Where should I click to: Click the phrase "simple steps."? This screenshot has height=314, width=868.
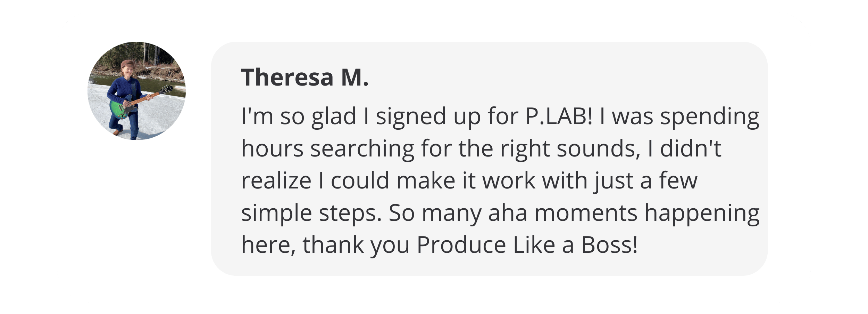coord(311,213)
